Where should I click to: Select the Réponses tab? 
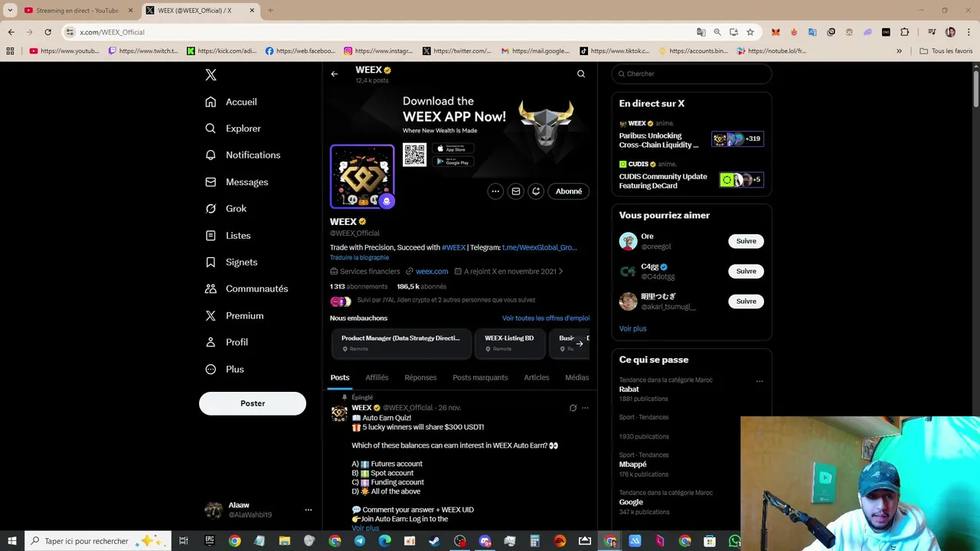(x=420, y=377)
